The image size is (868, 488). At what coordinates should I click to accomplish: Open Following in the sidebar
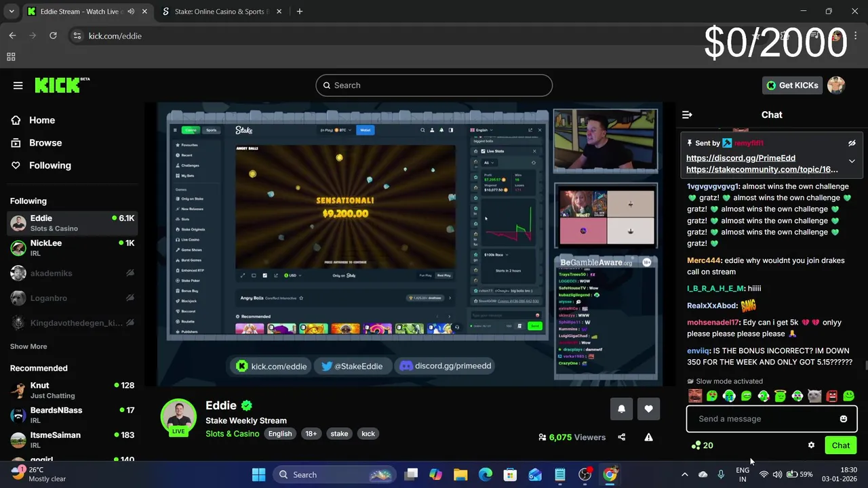[x=49, y=165]
